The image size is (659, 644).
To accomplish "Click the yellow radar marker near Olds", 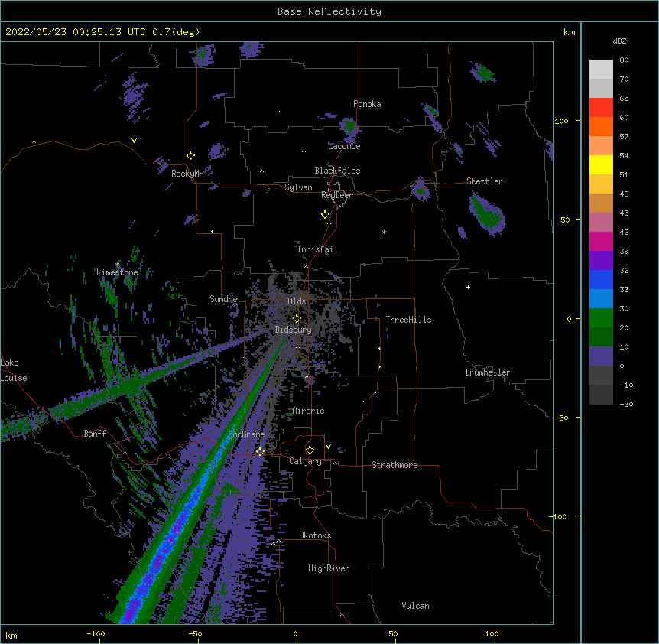I will click(297, 319).
